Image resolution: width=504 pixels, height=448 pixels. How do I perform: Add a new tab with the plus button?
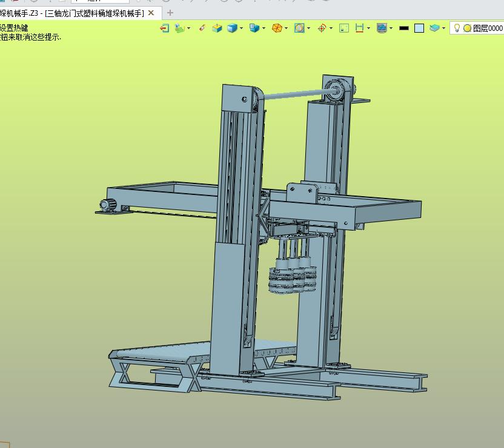tap(170, 13)
